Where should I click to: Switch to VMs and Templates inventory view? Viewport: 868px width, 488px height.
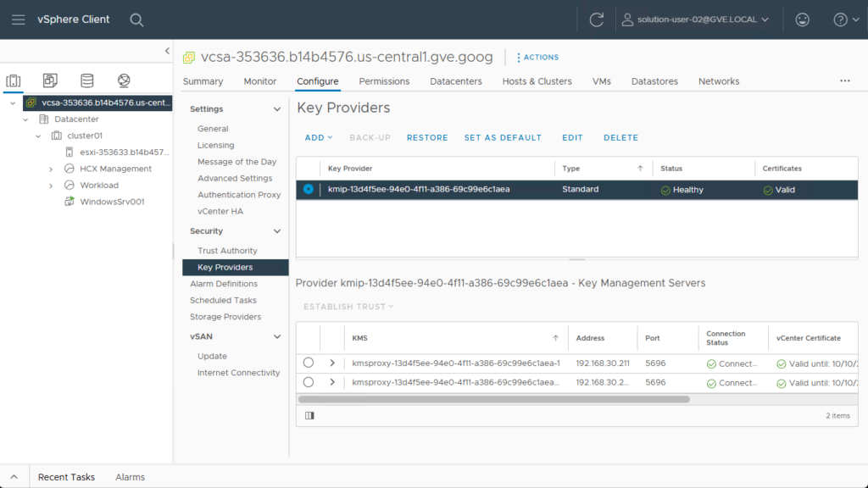(x=50, y=80)
